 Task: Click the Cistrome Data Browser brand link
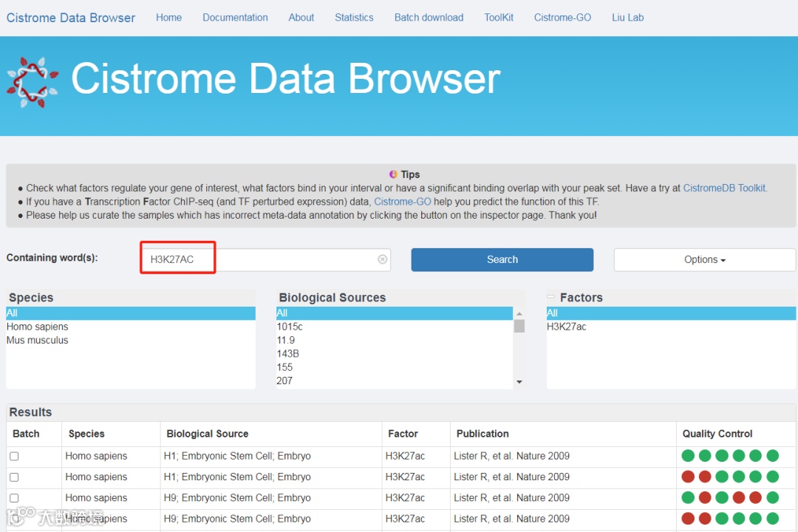tap(71, 18)
